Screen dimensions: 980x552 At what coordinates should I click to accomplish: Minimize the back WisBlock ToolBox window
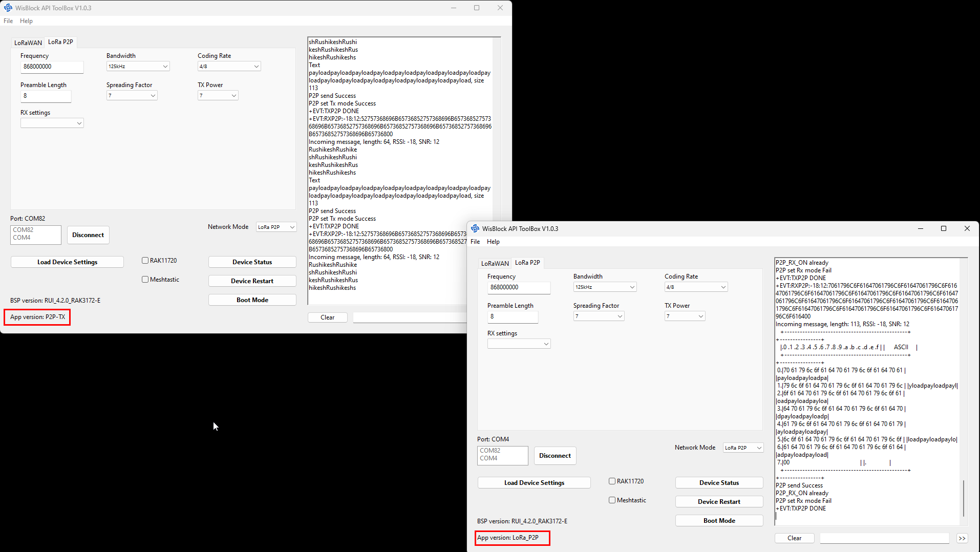[454, 8]
